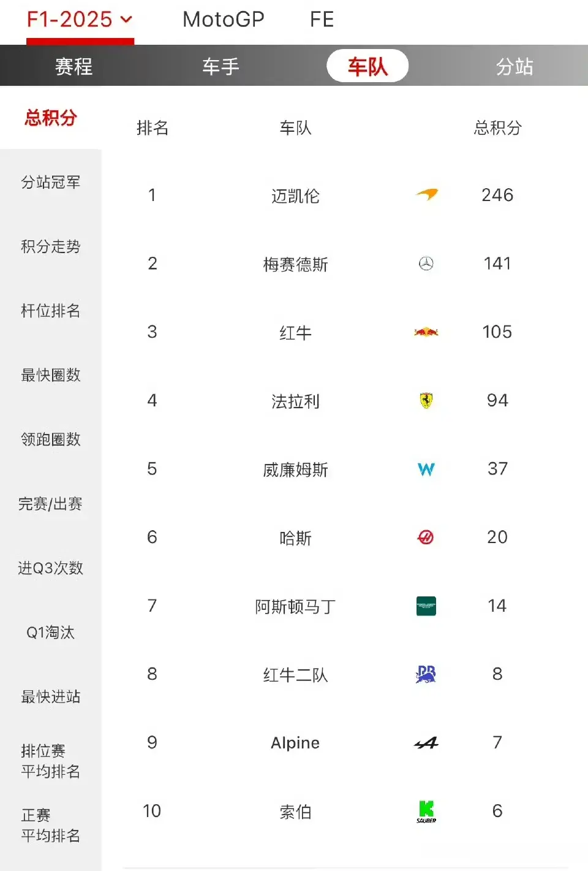588x871 pixels.
Task: Open the 车手 drivers tab
Action: click(221, 66)
